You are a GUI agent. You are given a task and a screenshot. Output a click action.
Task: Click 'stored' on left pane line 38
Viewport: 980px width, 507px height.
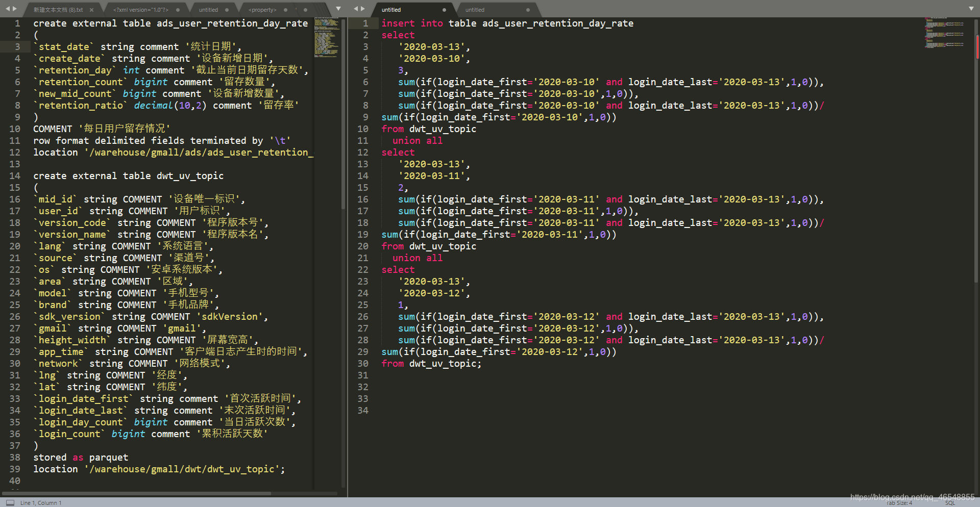click(50, 458)
